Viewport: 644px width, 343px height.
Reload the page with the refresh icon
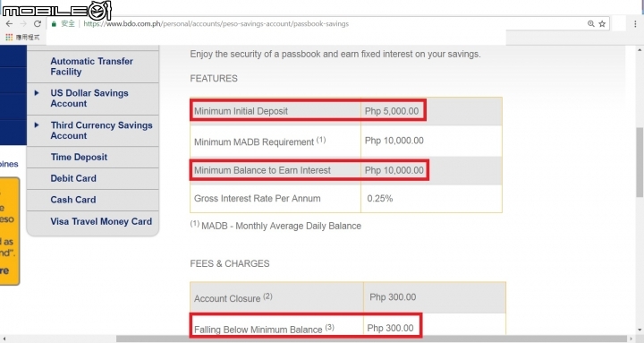(38, 24)
